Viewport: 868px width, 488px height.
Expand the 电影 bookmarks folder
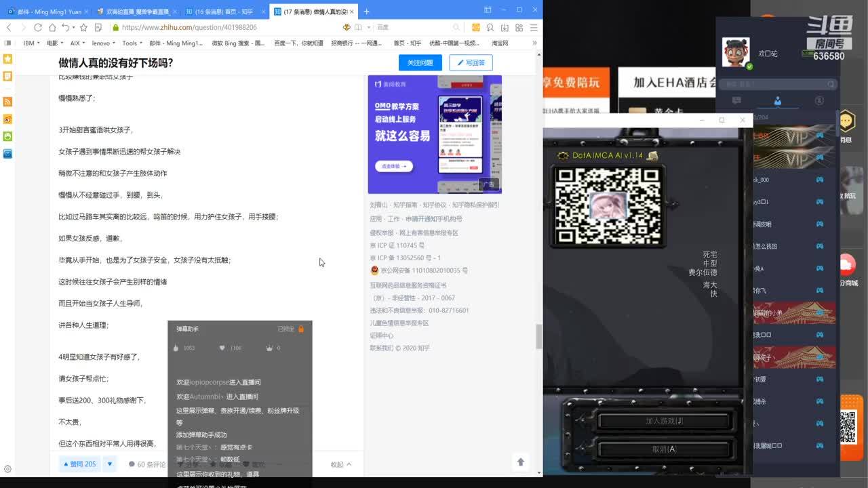point(54,43)
